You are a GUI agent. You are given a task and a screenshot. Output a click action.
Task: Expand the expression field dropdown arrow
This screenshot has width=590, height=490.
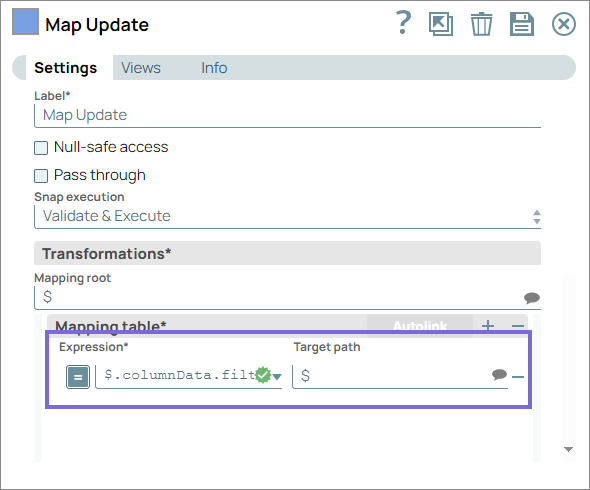(x=277, y=376)
